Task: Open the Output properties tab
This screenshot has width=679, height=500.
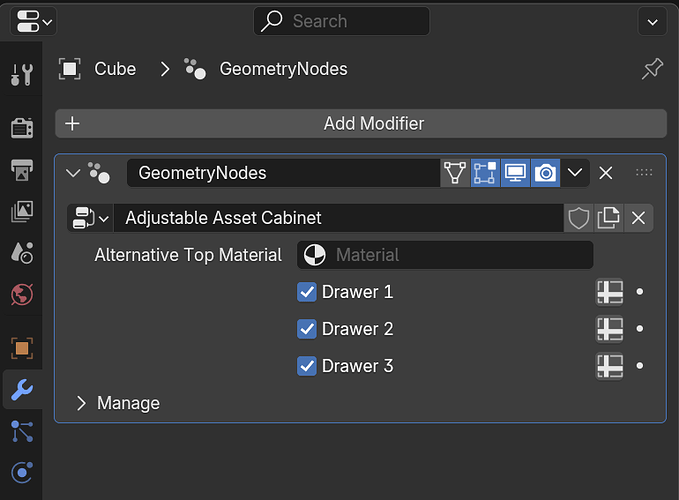Action: [22, 170]
